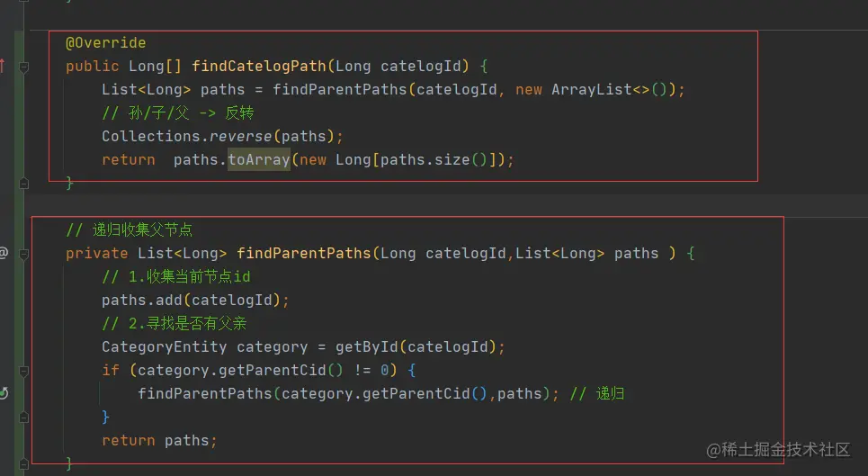Click the comment '// 2.寻找是否有父亲'
This screenshot has height=476, width=868.
pyautogui.click(x=174, y=323)
